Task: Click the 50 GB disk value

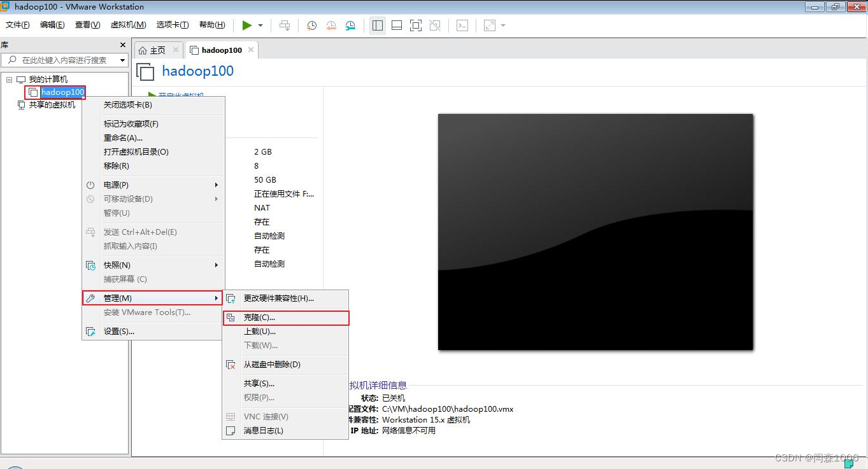Action: (x=265, y=180)
